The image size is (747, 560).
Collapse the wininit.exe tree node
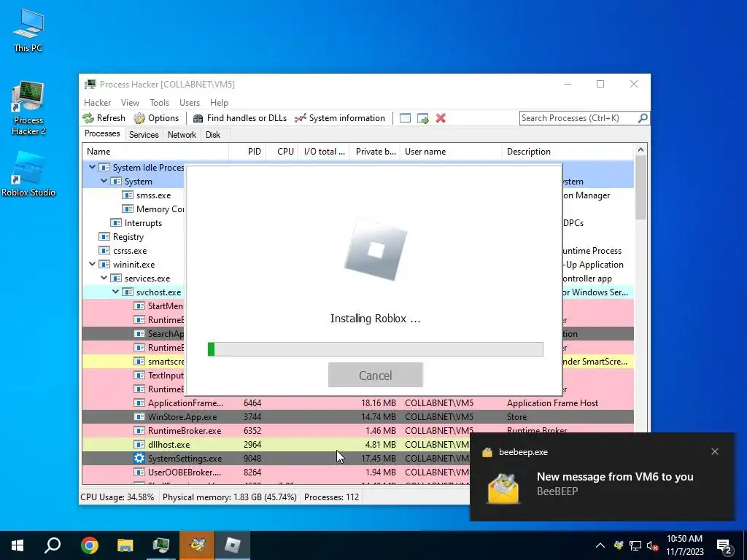coord(92,264)
